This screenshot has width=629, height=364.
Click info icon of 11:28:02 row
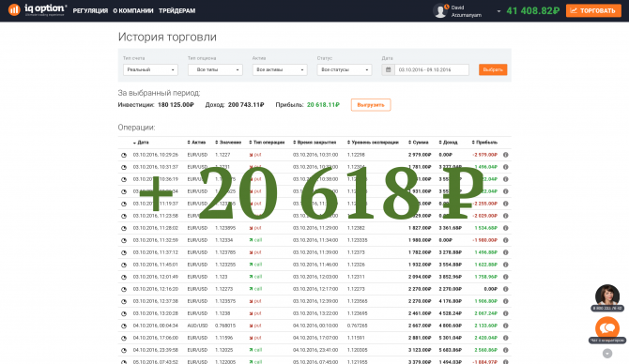505,228
